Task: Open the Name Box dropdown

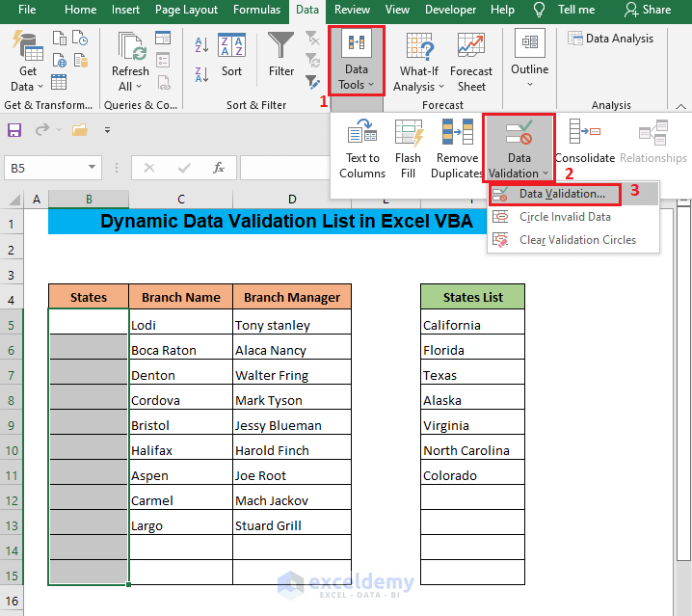Action: (x=92, y=168)
